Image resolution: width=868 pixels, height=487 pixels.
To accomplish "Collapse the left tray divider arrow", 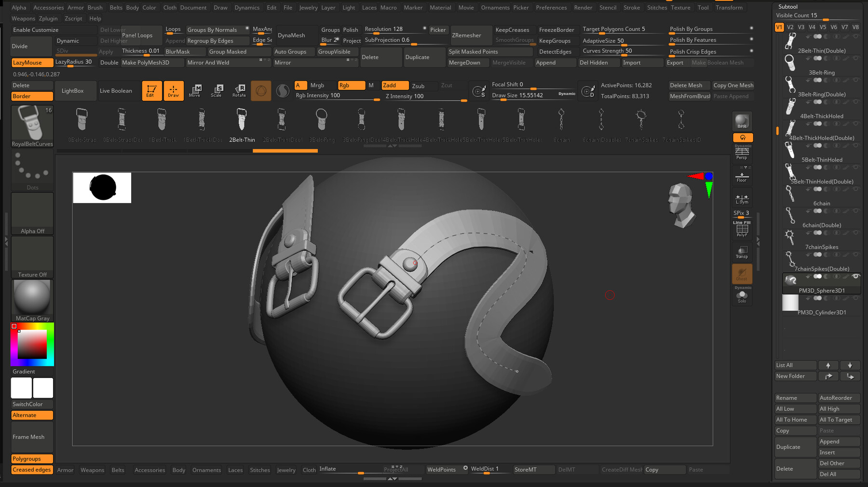I will tap(6, 241).
